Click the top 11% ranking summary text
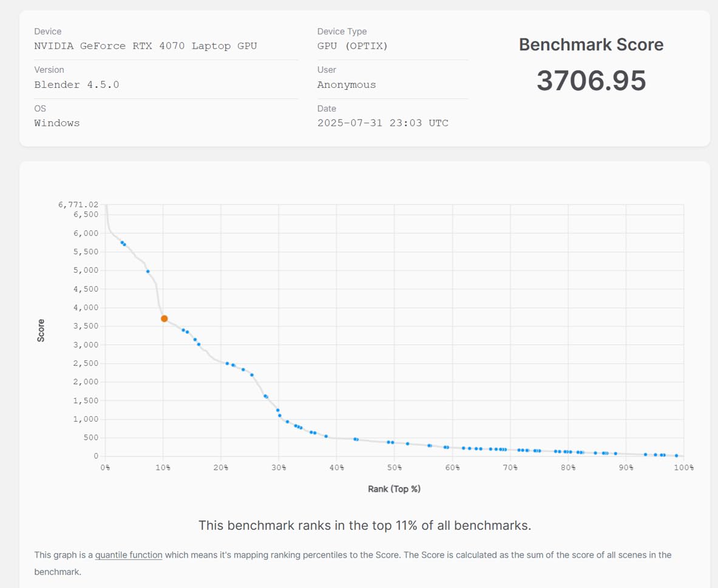The image size is (718, 588). (x=364, y=525)
